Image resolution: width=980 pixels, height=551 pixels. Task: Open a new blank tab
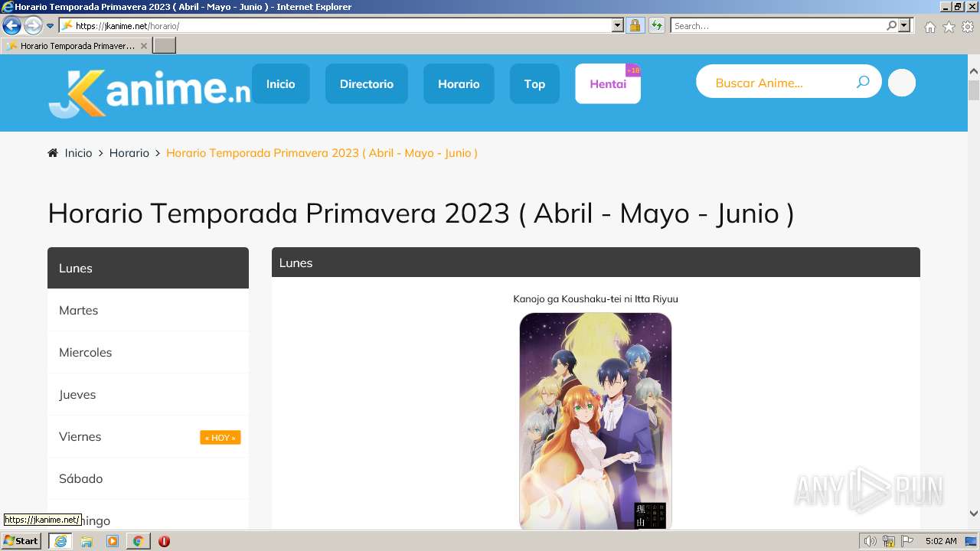[x=165, y=46]
